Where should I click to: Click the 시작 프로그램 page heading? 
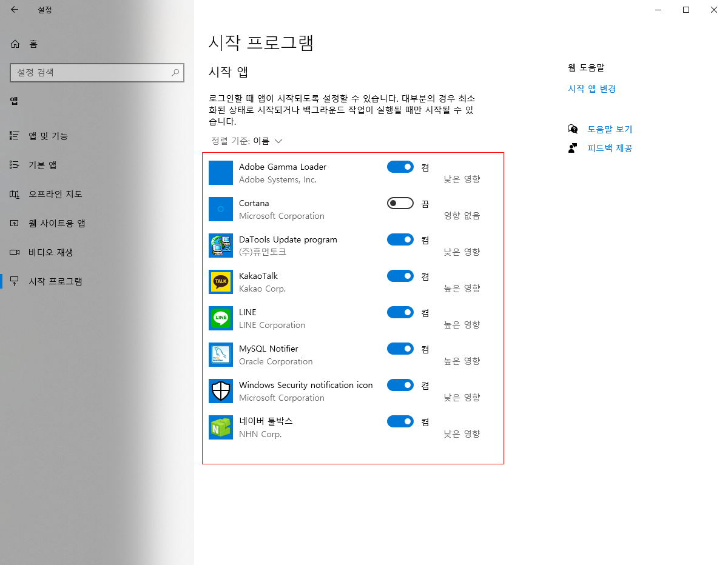click(261, 42)
